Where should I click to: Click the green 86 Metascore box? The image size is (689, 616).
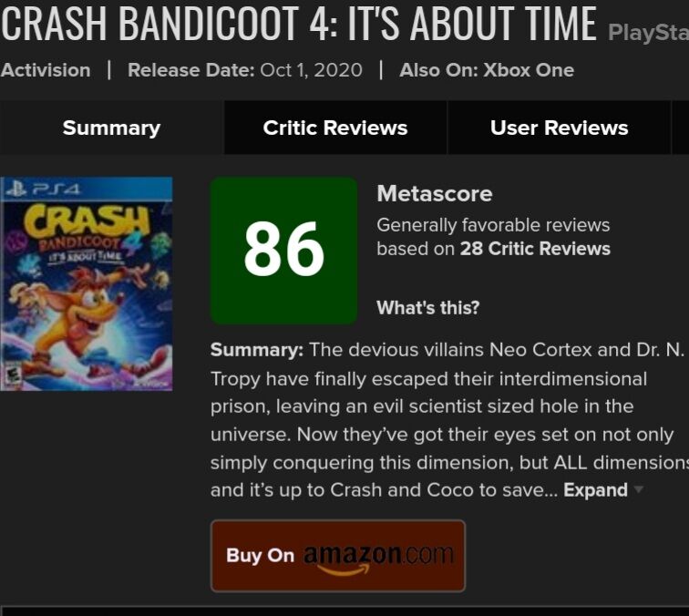[283, 251]
